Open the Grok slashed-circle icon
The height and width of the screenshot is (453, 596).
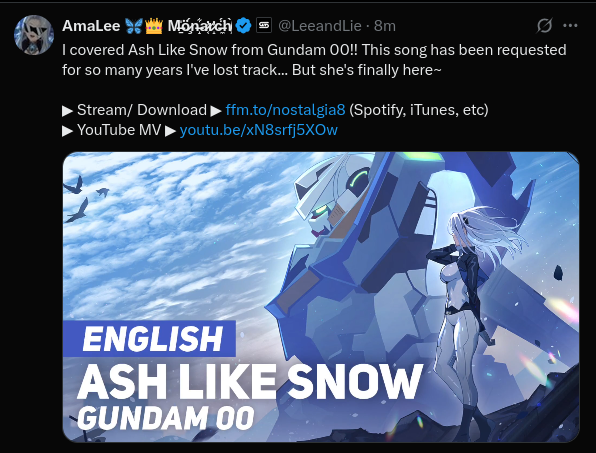pyautogui.click(x=544, y=26)
